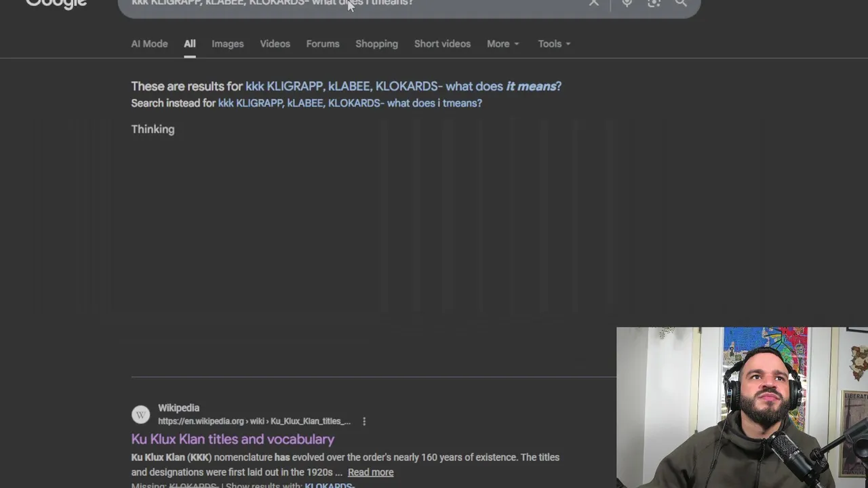Image resolution: width=868 pixels, height=488 pixels.
Task: Click the magnifying glass search icon
Action: (681, 3)
